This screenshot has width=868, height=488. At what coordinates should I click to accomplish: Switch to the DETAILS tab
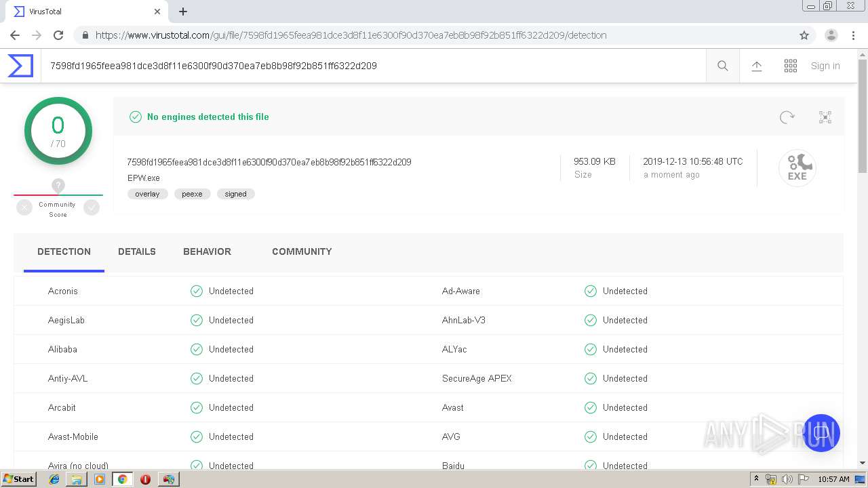tap(137, 251)
